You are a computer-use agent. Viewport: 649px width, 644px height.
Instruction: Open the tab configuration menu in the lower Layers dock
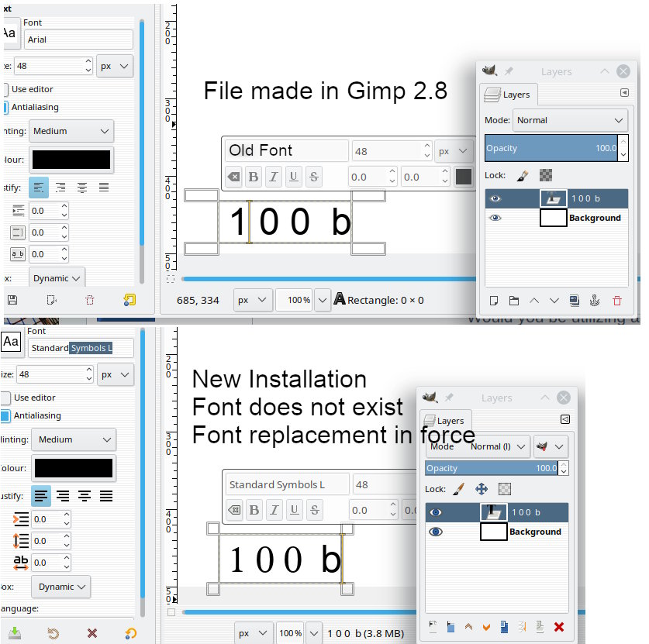pyautogui.click(x=565, y=419)
